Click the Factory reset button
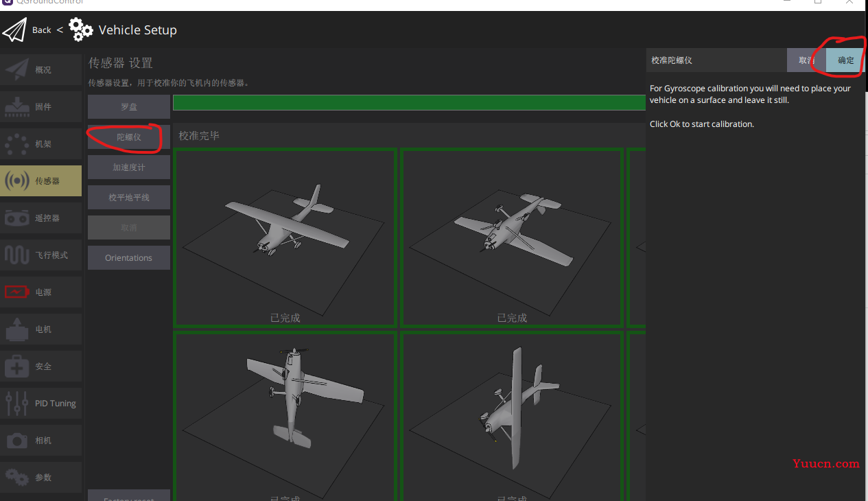Viewport: 868px width, 501px height. coord(129,496)
